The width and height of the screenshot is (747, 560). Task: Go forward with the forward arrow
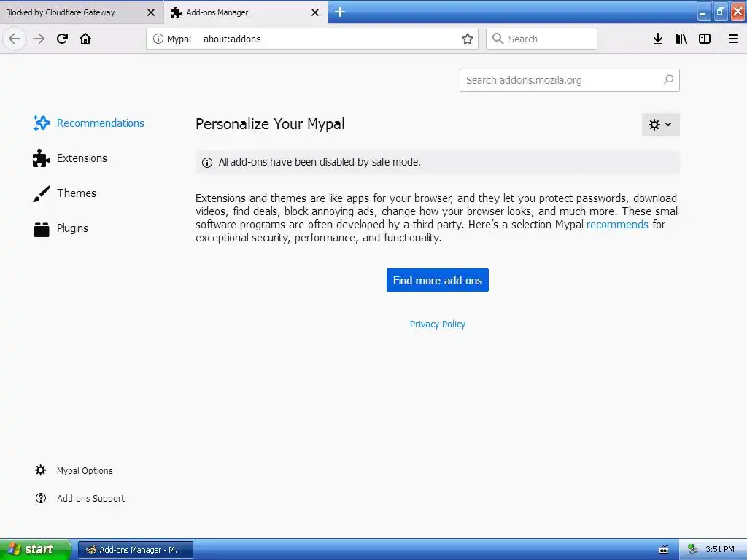coord(39,39)
